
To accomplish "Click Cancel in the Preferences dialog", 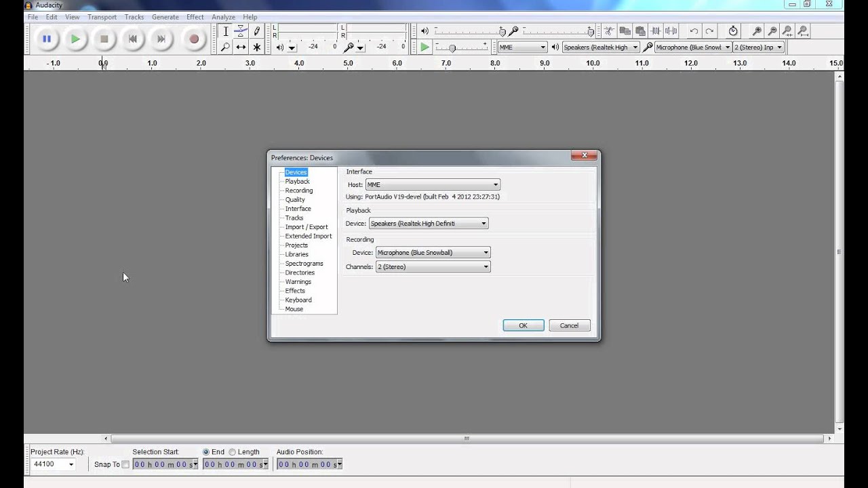I will click(569, 325).
